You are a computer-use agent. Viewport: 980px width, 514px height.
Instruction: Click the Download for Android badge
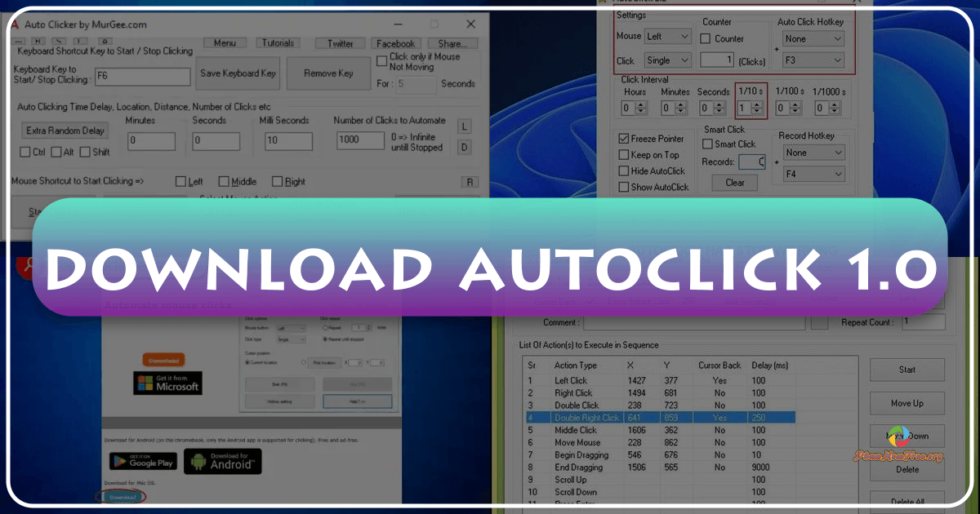[x=222, y=461]
